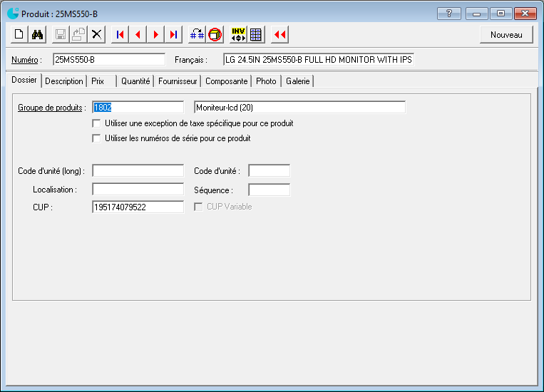Click the renumber ## icon
544x392 pixels.
[x=197, y=34]
